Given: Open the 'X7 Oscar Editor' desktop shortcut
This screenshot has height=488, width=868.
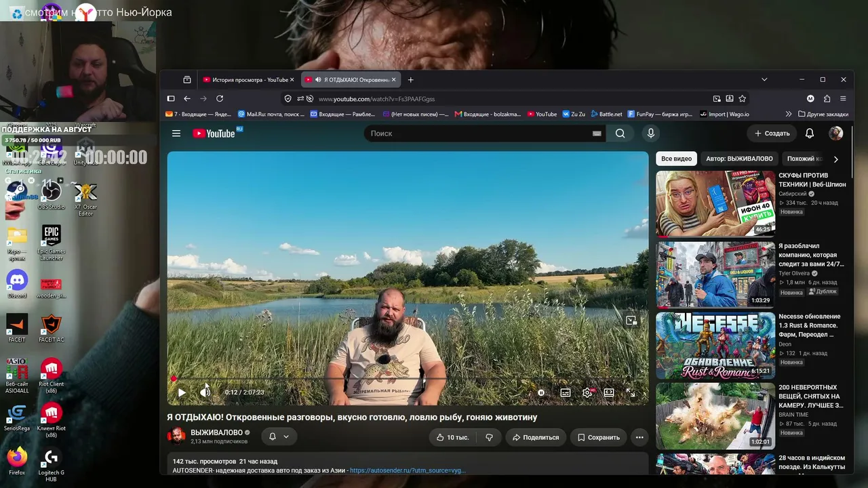Looking at the screenshot, I should pos(85,200).
